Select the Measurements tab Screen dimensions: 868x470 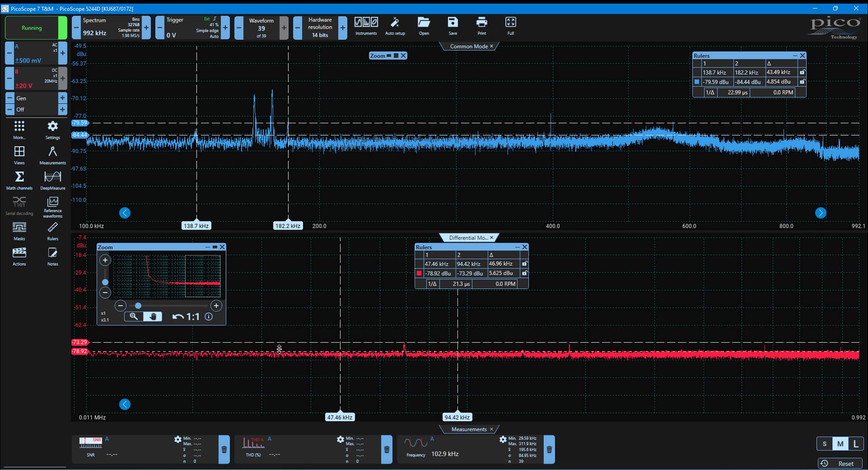click(469, 429)
